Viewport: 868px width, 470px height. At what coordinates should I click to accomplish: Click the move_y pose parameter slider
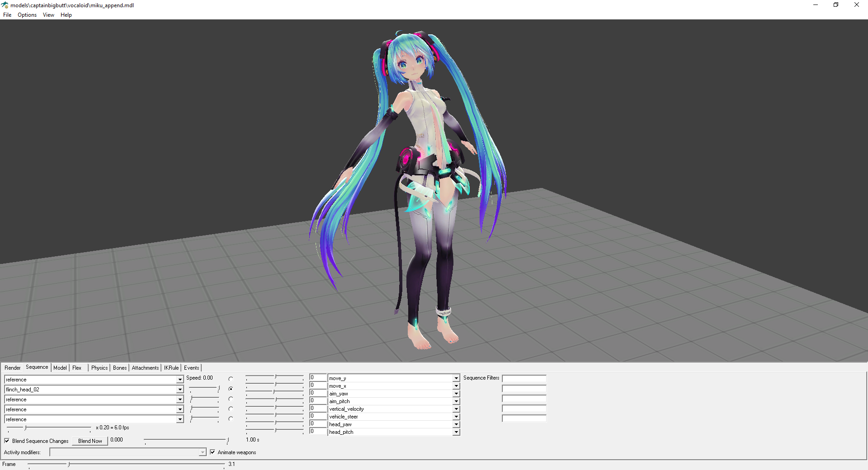pos(274,377)
